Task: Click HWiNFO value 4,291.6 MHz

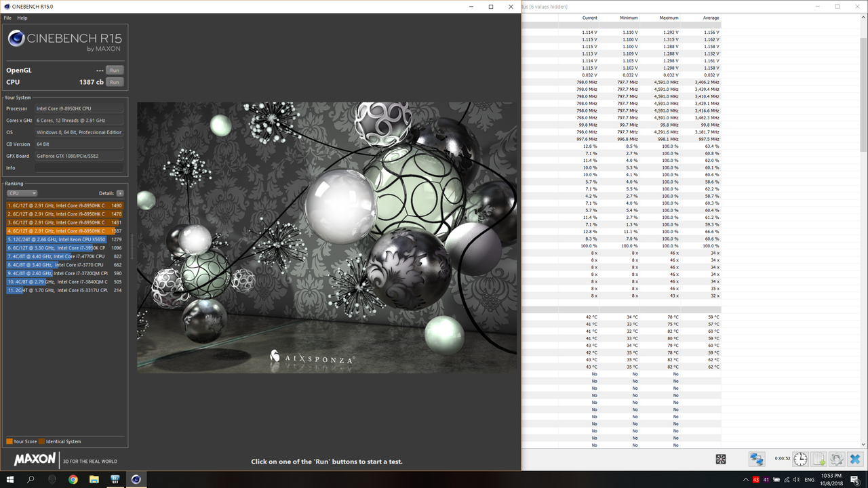Action: pyautogui.click(x=665, y=132)
